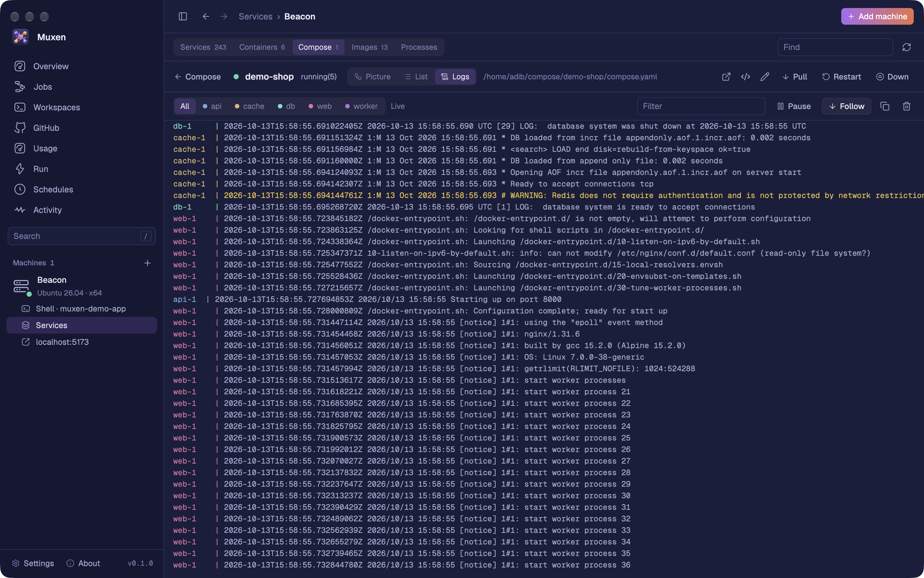Viewport: 924px width, 578px height.
Task: Click the Find input field
Action: click(x=835, y=47)
